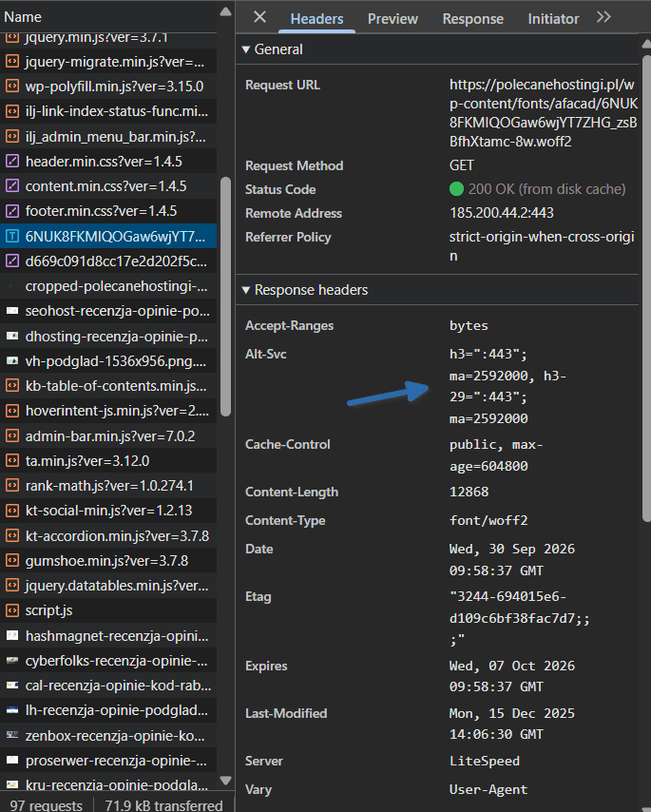
Task: Click the script icon beside jquery-migrate.min.js
Action: (12, 62)
